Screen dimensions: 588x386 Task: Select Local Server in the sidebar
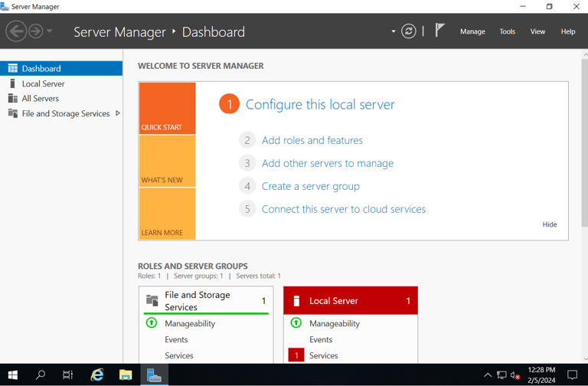61,83
